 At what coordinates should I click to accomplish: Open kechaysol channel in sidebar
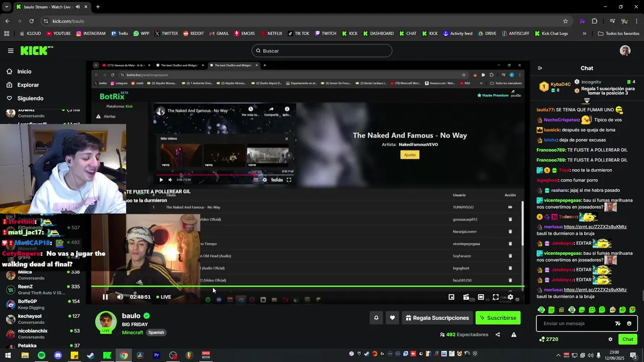point(43,319)
